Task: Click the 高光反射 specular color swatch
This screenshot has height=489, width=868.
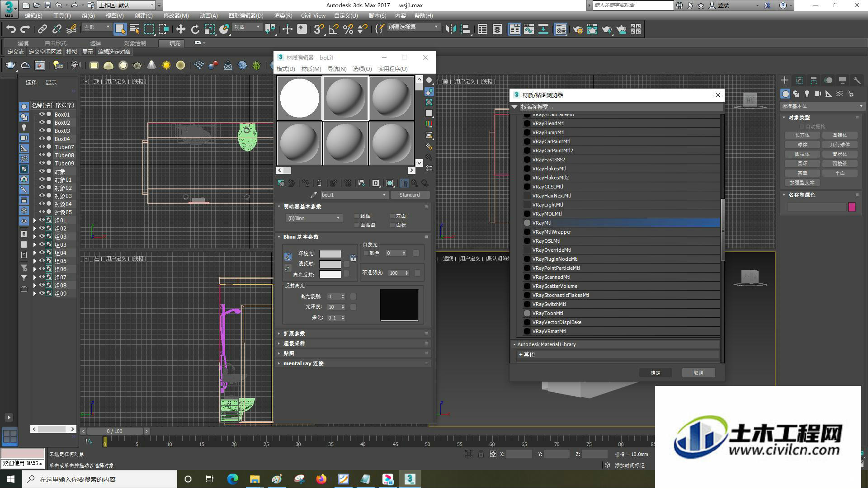Action: (330, 274)
